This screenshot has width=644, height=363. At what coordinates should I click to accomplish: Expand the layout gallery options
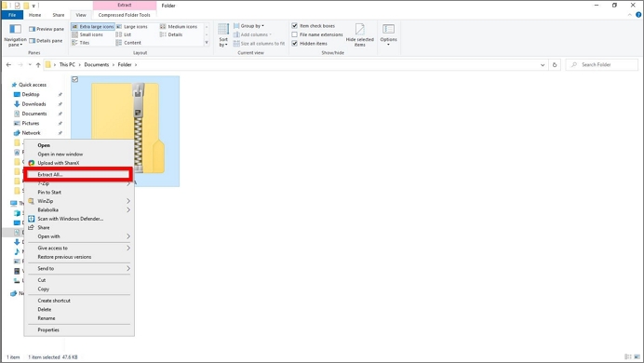click(207, 43)
